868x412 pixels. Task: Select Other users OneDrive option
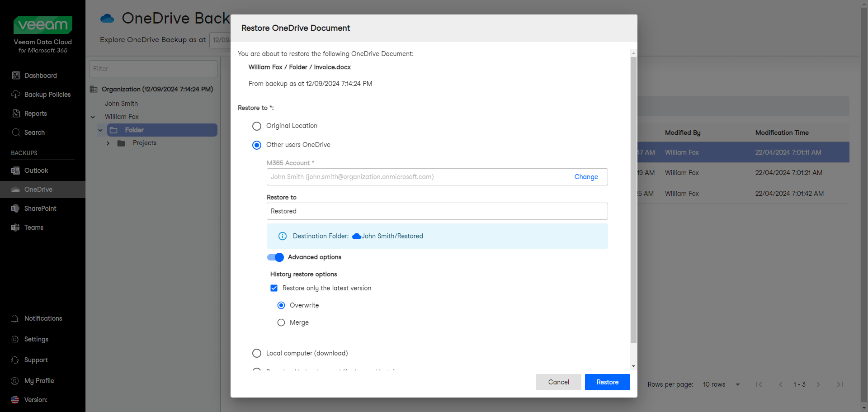[257, 145]
